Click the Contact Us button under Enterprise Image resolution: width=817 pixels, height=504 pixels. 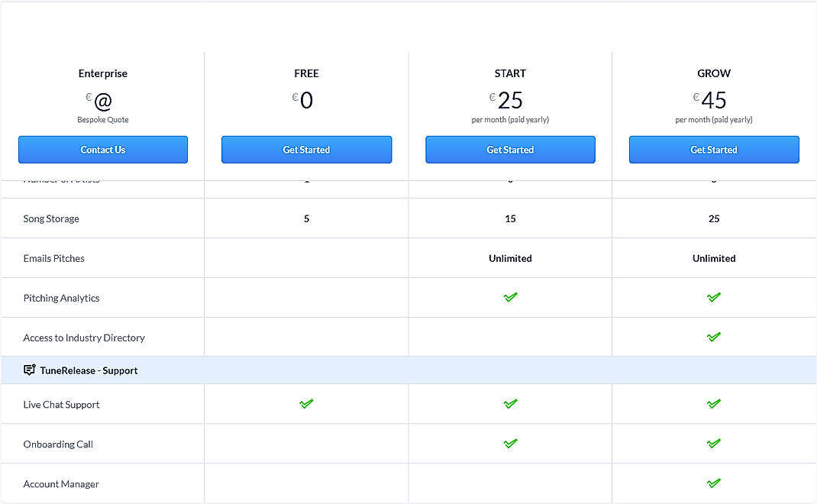102,150
